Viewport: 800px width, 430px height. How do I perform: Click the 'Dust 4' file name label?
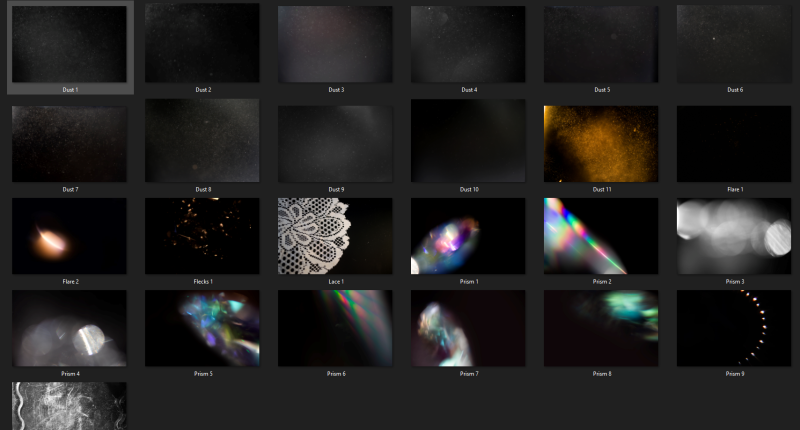point(469,90)
